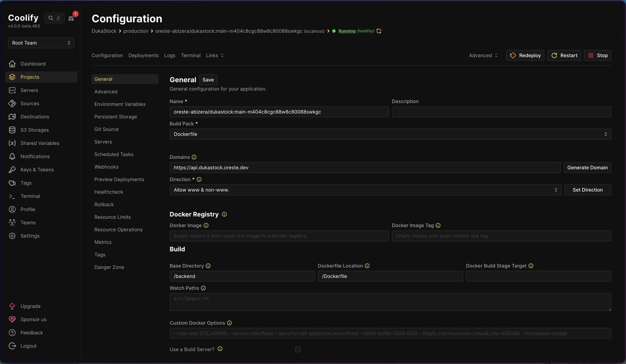This screenshot has width=626, height=364.
Task: Click the Terminal prompt icon in sidebar
Action: pos(12,196)
